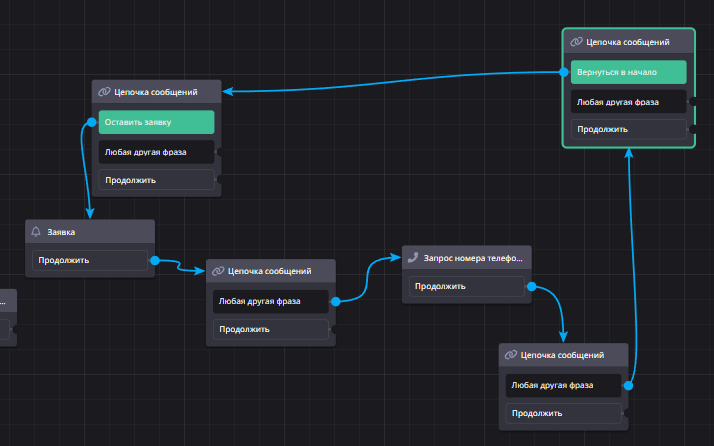Click Продолжить in the green-bordered selected node
Viewport: 714px width, 446px height.
[628, 129]
